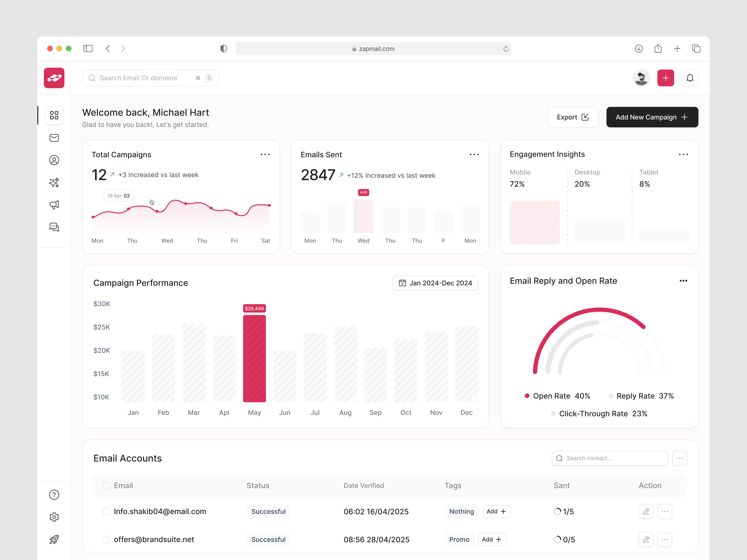Select the highlighted May bar in Campaign Performance
Screen dimensions: 747x560
254,359
